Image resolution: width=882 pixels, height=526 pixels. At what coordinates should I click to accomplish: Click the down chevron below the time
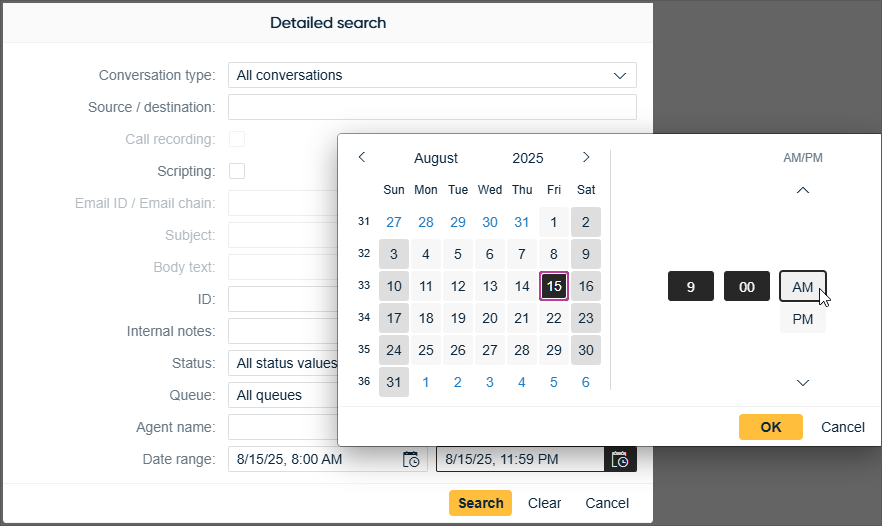(x=802, y=382)
